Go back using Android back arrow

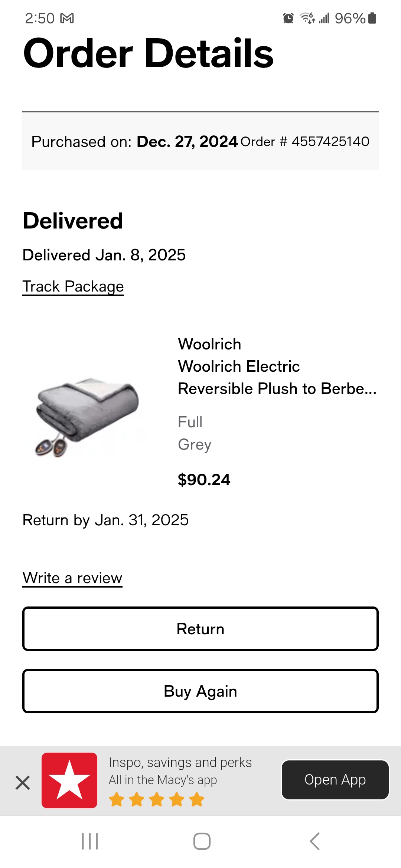314,841
